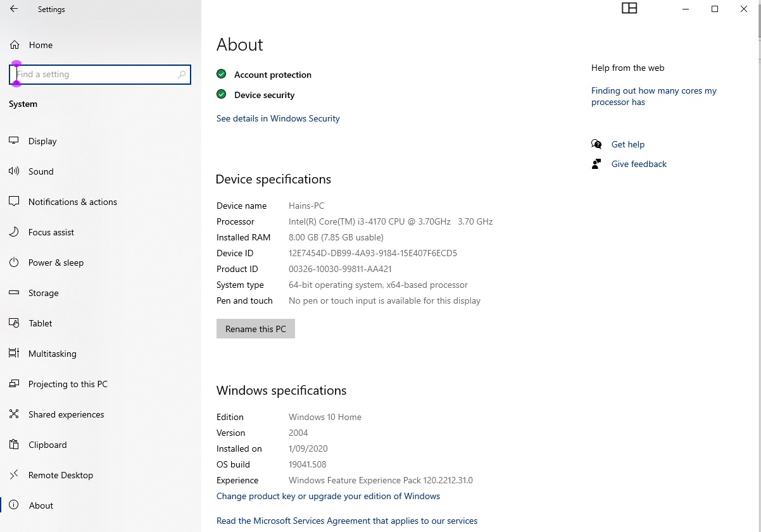Click the Give feedback person icon

point(596,164)
